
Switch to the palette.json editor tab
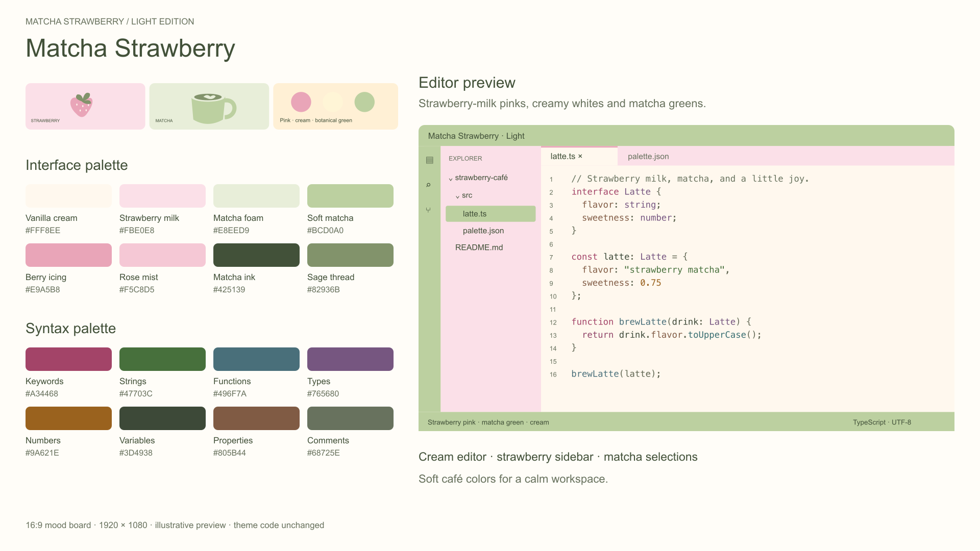[648, 156]
